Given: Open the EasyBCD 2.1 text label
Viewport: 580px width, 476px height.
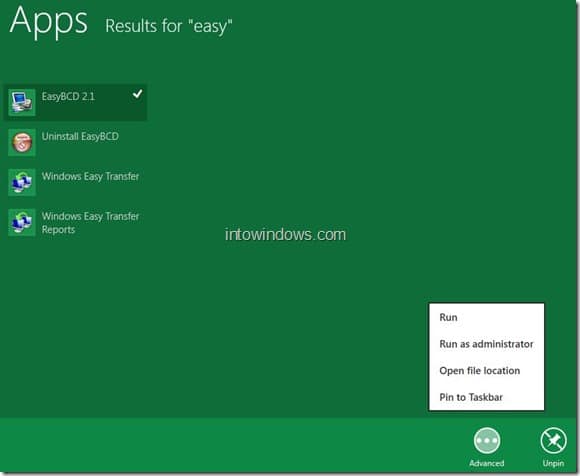Looking at the screenshot, I should pos(68,97).
